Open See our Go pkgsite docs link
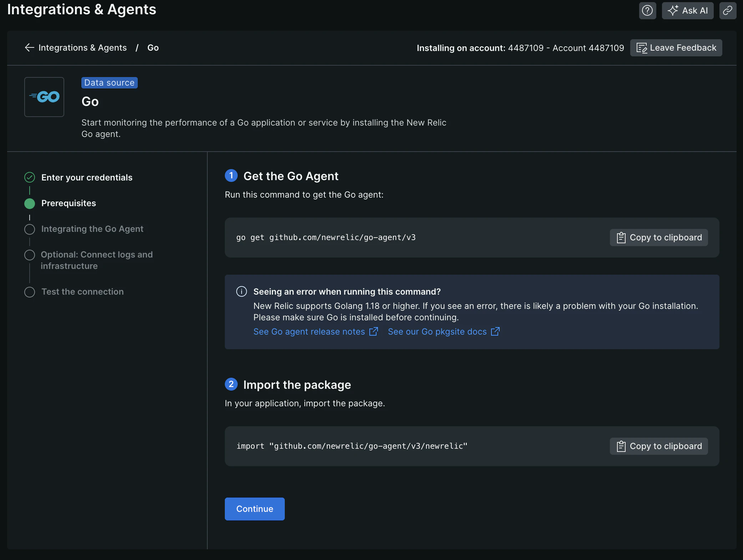Screen dimensions: 743x560 (437, 332)
